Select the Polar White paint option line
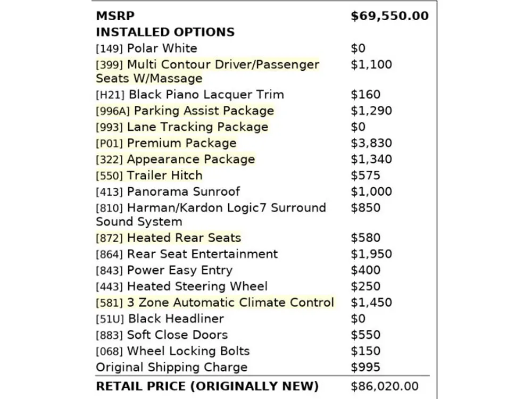 [146, 48]
